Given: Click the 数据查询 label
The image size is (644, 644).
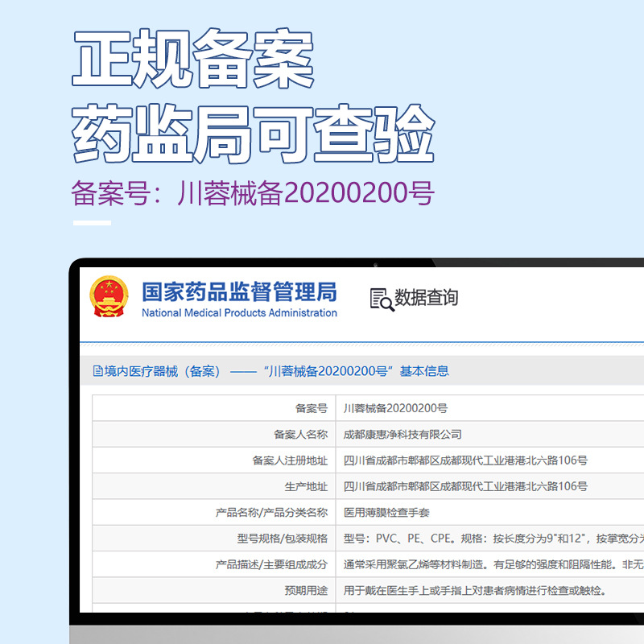Looking at the screenshot, I should click(427, 297).
